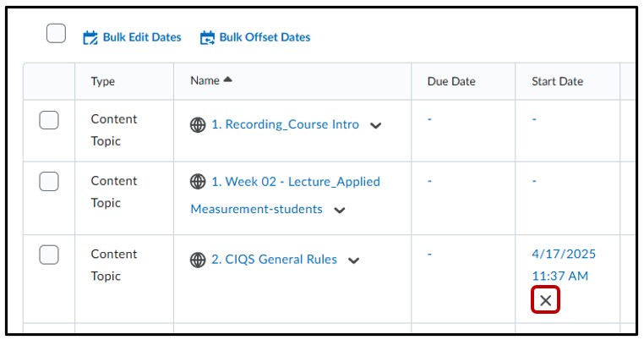Viewport: 644px width, 340px height.
Task: Tick the CIQS General Rules row checkbox
Action: (x=49, y=255)
